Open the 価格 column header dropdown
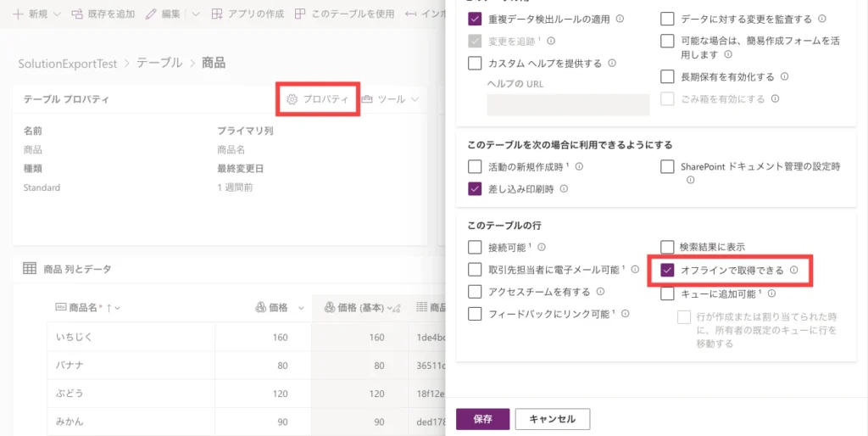 [301, 308]
